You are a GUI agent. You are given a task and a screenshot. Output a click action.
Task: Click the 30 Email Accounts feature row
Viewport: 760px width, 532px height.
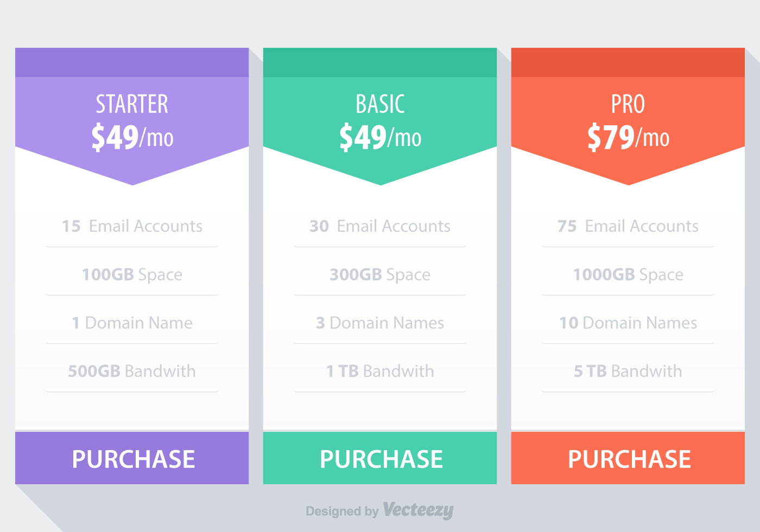[x=380, y=226]
